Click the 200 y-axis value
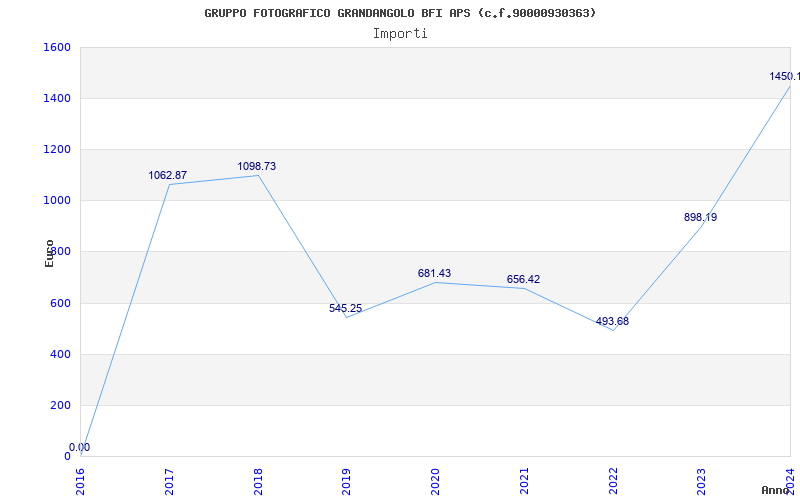Image resolution: width=800 pixels, height=500 pixels. coord(60,405)
